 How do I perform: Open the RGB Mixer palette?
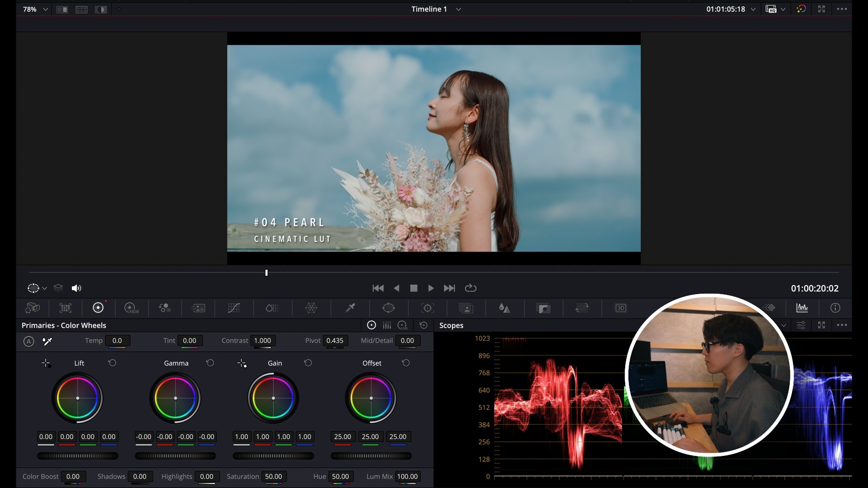coord(164,308)
